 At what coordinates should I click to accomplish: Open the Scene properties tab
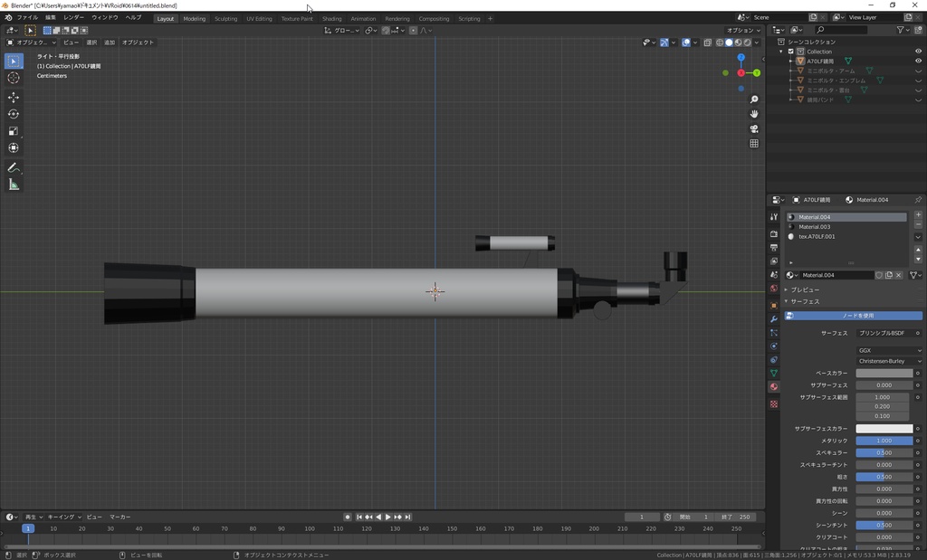tap(774, 275)
